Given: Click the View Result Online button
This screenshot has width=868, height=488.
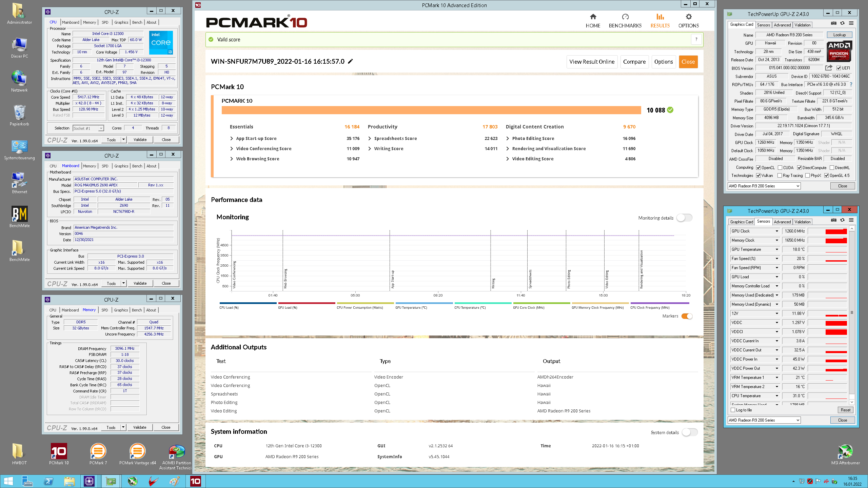Looking at the screenshot, I should [x=592, y=62].
